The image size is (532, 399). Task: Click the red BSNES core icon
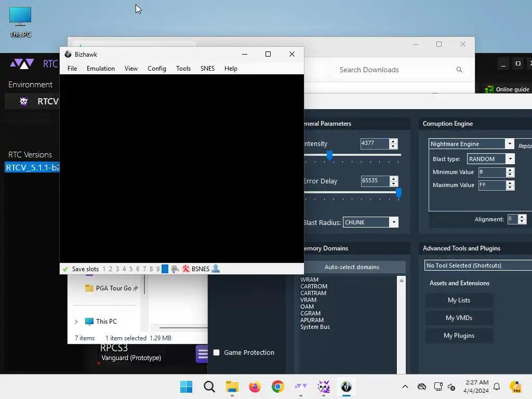(185, 269)
